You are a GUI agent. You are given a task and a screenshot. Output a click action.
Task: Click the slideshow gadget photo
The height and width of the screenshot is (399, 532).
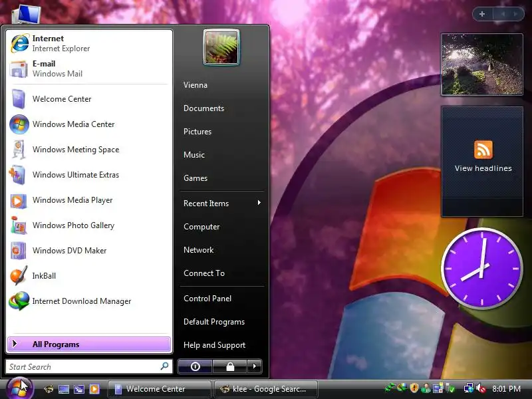pos(481,64)
